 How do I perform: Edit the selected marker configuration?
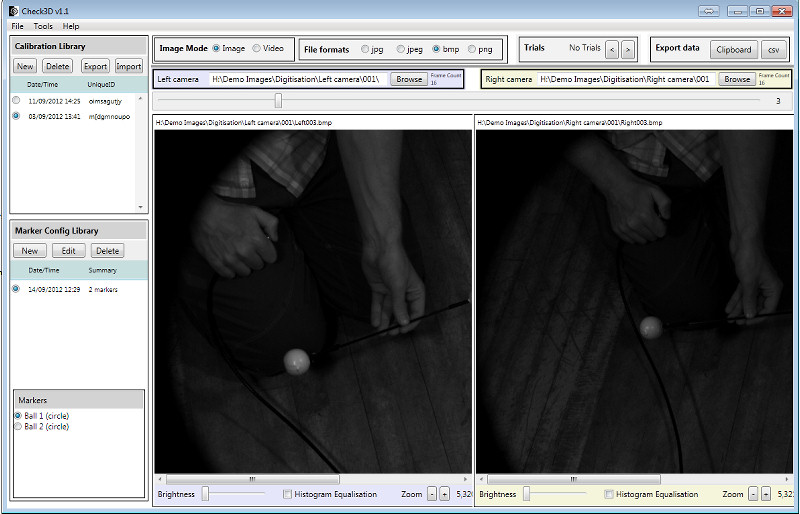(x=68, y=251)
